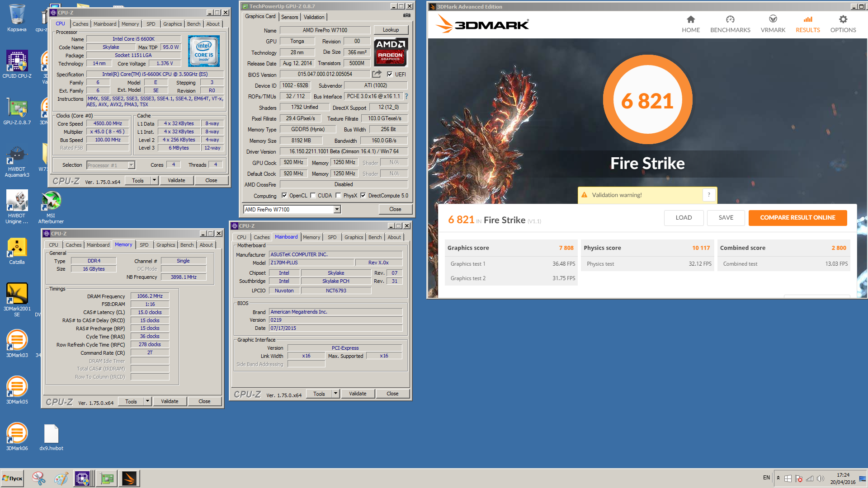Switch to Validation tab in GPU-Z

point(314,17)
